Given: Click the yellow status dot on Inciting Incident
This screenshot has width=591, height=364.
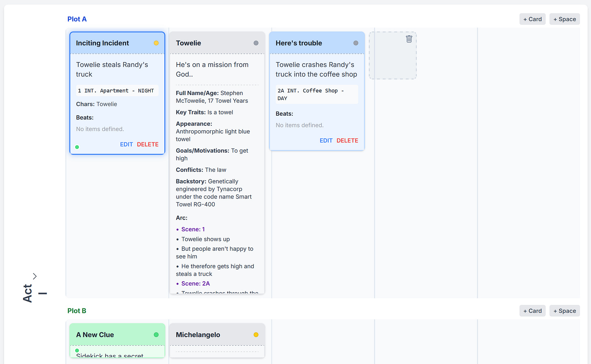Looking at the screenshot, I should click(x=156, y=43).
